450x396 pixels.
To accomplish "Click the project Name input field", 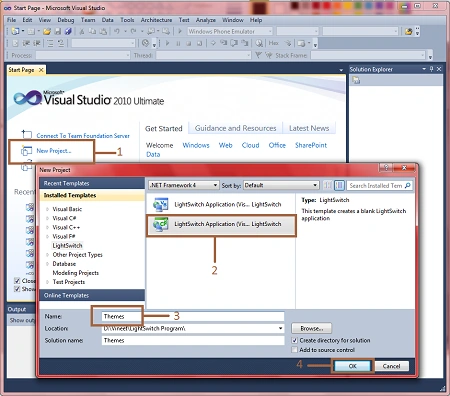I will [x=193, y=316].
